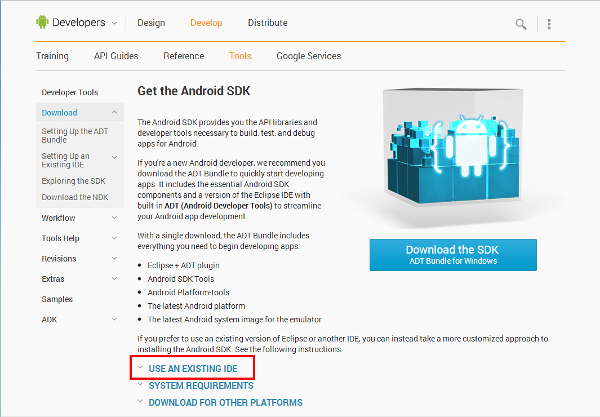Select Download in the sidebar

(59, 113)
